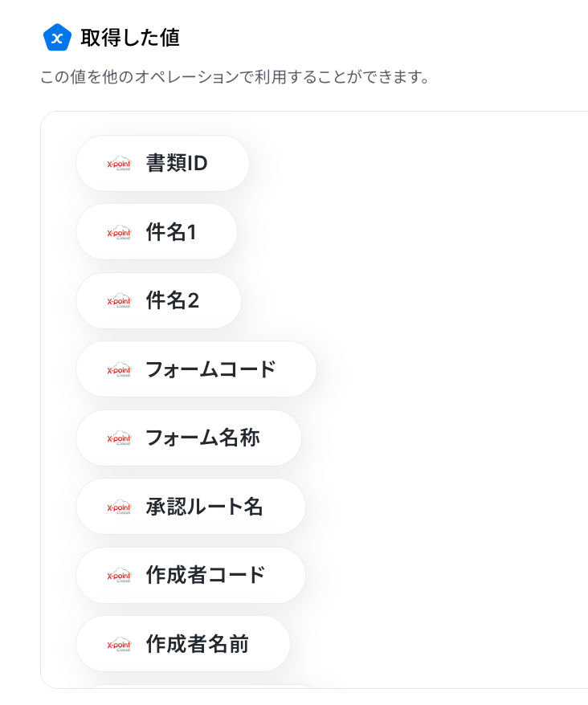The image size is (588, 705).
Task: Select the フォーム名称 value chip
Action: tap(189, 438)
